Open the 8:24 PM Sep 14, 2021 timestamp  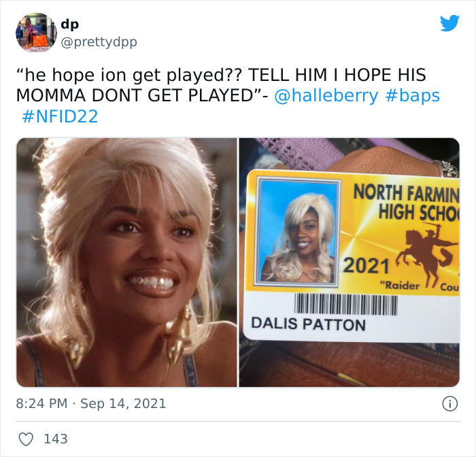click(x=91, y=403)
